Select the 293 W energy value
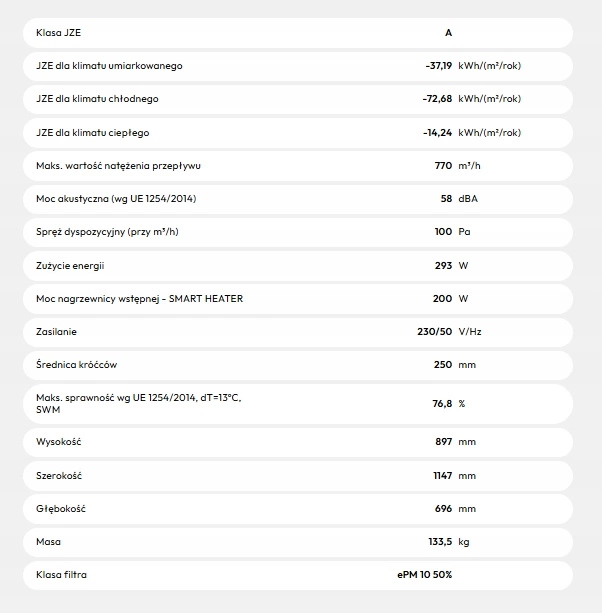The height and width of the screenshot is (613, 602). pyautogui.click(x=444, y=265)
